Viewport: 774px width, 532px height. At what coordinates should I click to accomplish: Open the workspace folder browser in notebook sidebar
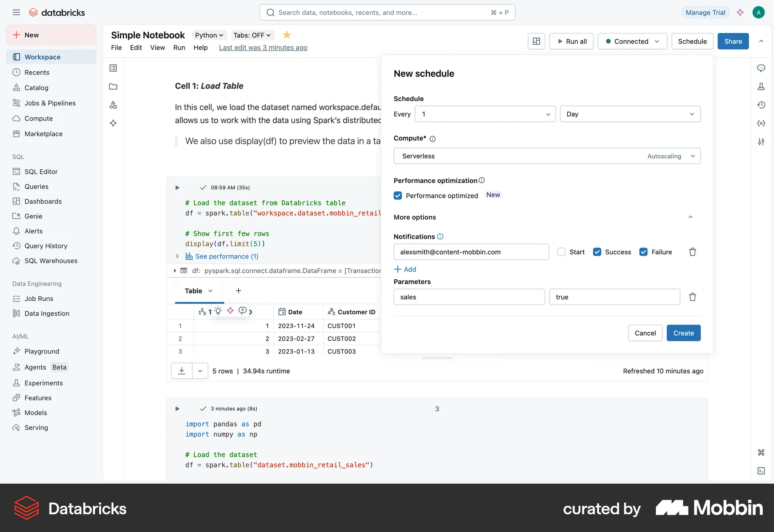coord(113,87)
